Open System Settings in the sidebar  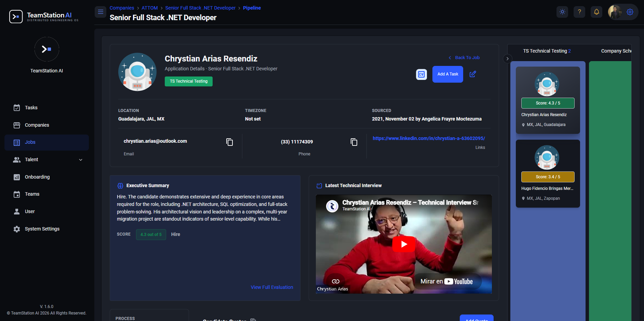(x=46, y=229)
